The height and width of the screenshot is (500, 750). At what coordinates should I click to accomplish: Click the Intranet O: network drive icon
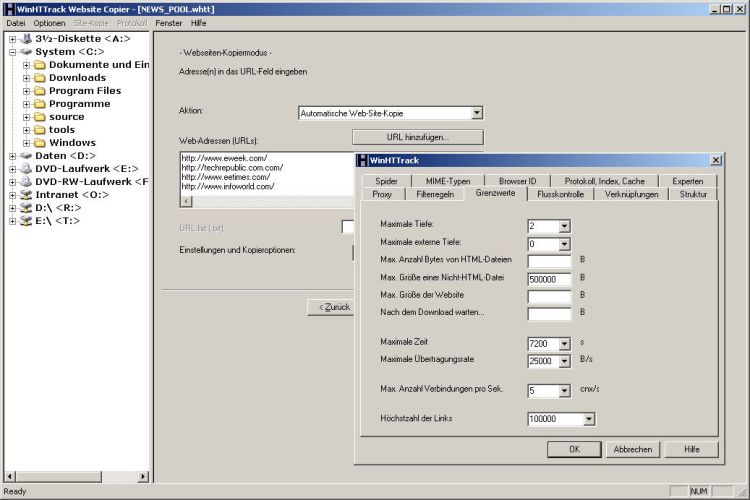(x=26, y=195)
